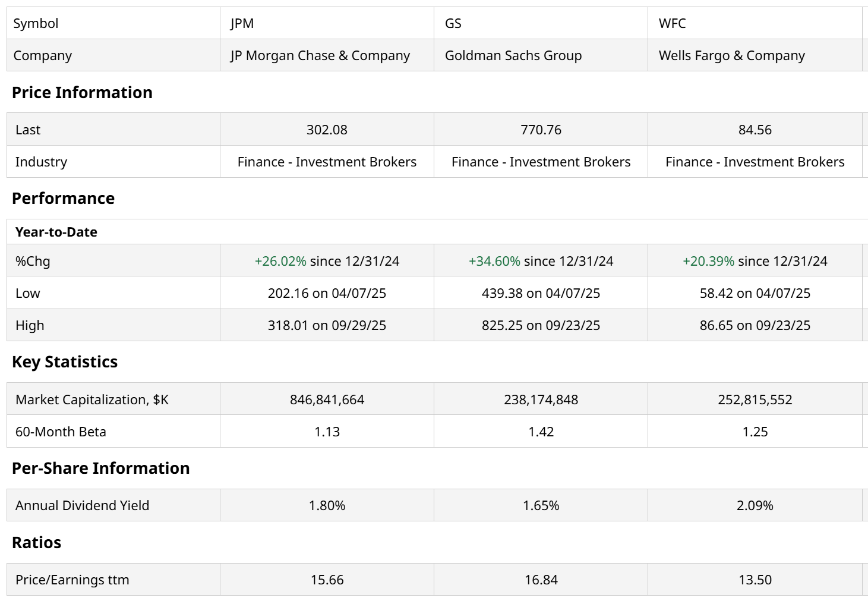Click the +26.02% JPM change value
Viewport: 868px width, 604px height.
coord(280,261)
